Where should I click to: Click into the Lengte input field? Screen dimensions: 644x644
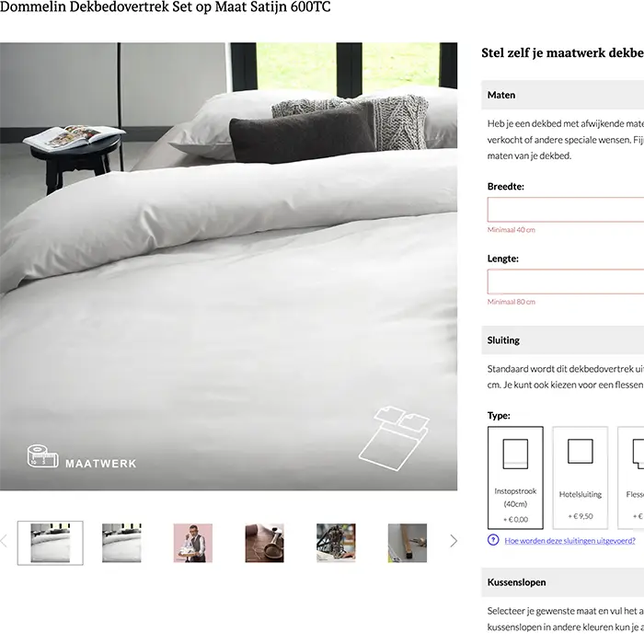point(566,282)
